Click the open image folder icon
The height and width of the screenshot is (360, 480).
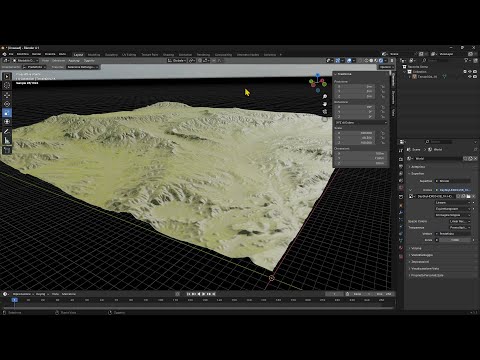click(468, 196)
